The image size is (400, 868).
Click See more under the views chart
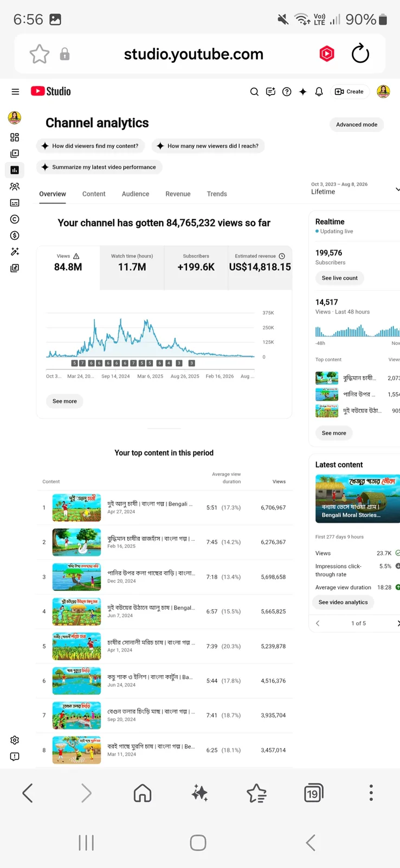pos(64,401)
